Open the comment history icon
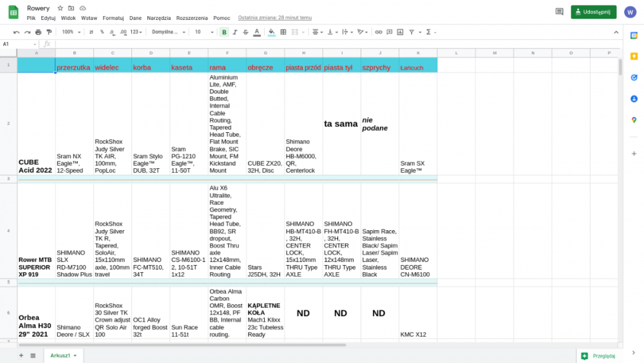Image resolution: width=644 pixels, height=363 pixels. (559, 12)
